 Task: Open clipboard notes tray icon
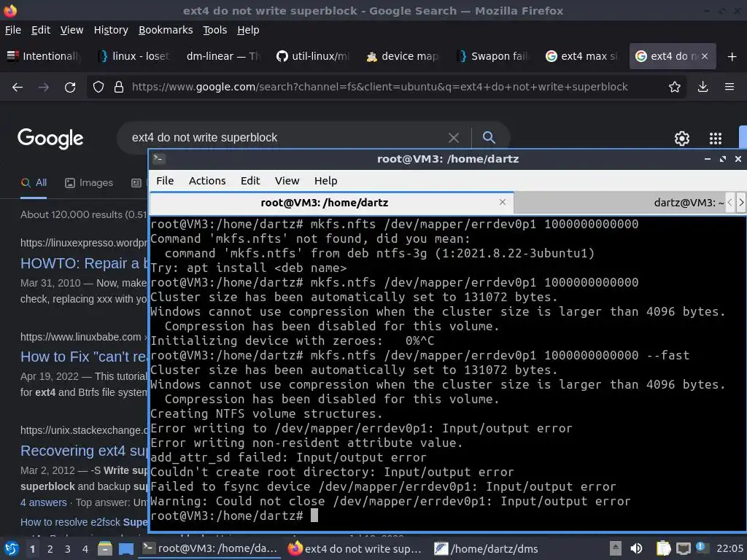663,548
